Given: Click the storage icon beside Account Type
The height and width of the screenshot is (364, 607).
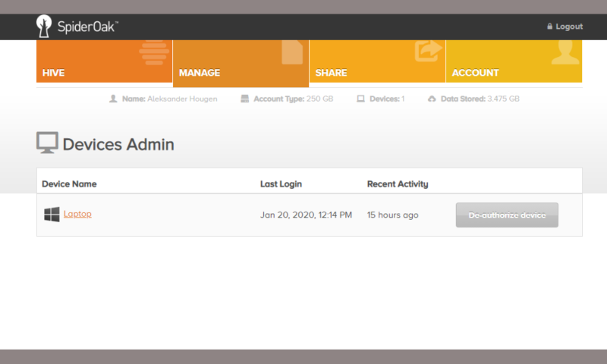Looking at the screenshot, I should pyautogui.click(x=245, y=99).
